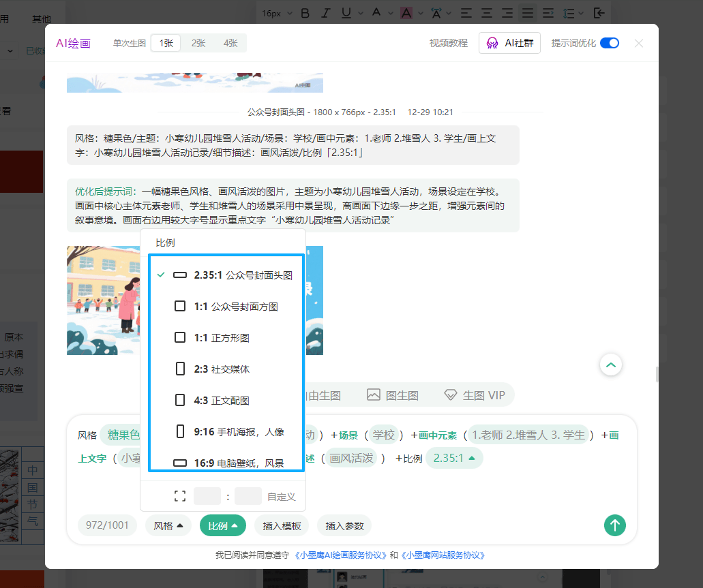
Task: Click the generated snowman kindergarten image thumbnail
Action: [x=103, y=300]
